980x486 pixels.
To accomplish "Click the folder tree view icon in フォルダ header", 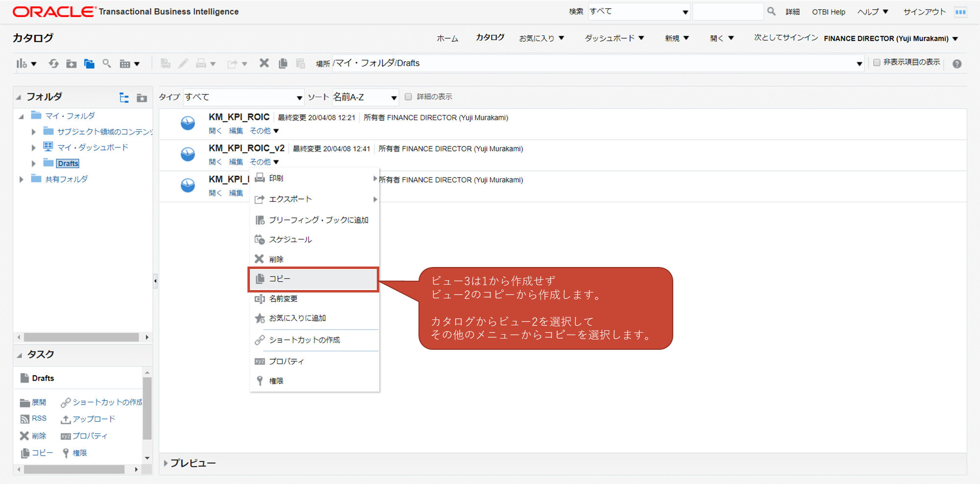I will click(x=124, y=97).
